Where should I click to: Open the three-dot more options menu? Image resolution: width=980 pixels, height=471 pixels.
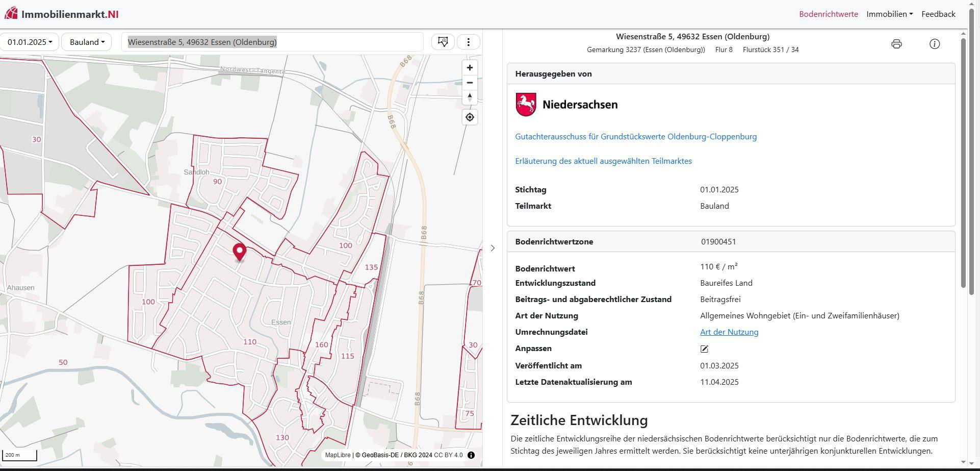(469, 42)
